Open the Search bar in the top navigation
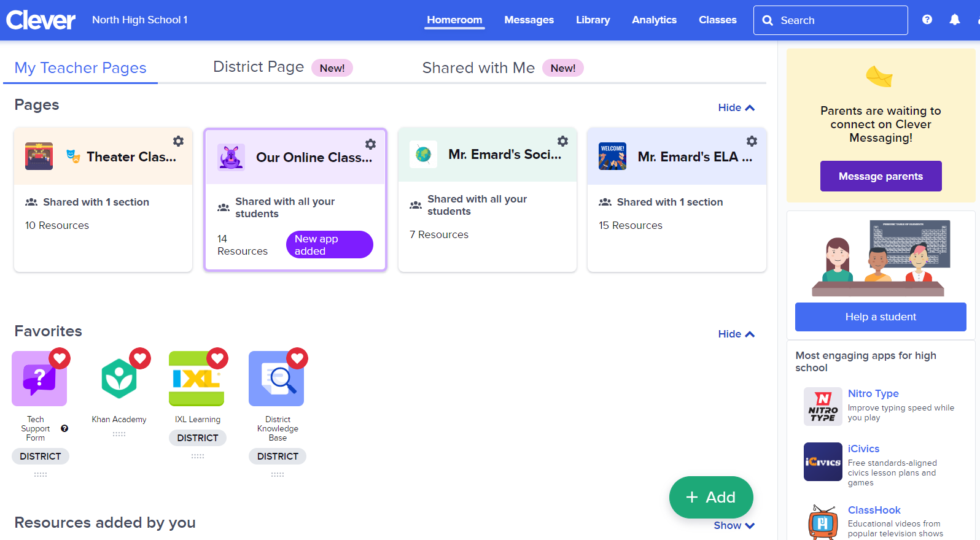Screen dimensions: 980x540 point(830,20)
